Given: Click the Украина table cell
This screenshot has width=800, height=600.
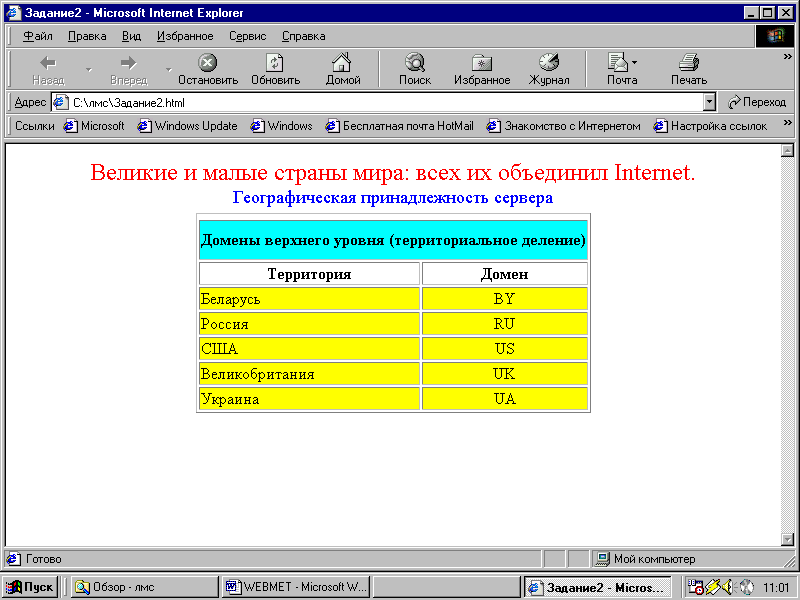Looking at the screenshot, I should [x=309, y=398].
